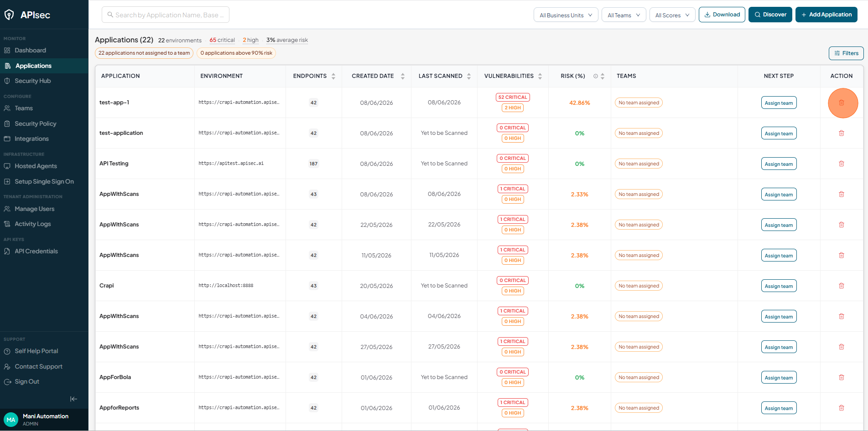Image resolution: width=868 pixels, height=431 pixels.
Task: Delete the Crapi application via trash icon
Action: click(x=842, y=286)
